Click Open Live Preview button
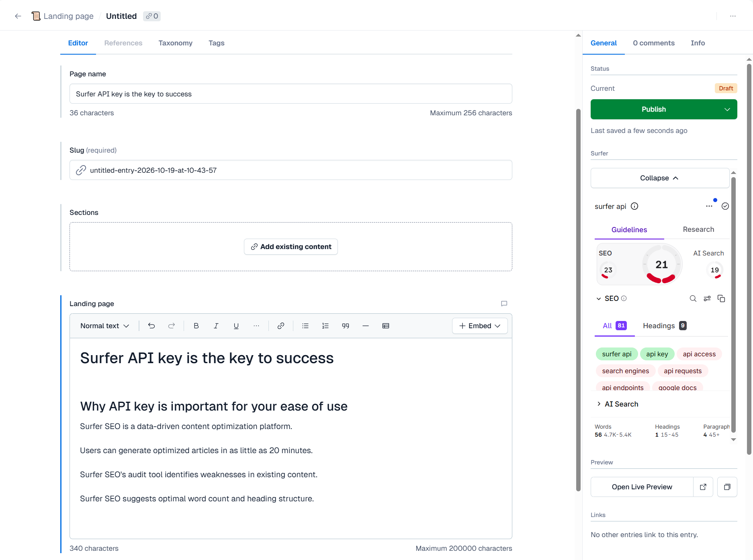 (642, 487)
